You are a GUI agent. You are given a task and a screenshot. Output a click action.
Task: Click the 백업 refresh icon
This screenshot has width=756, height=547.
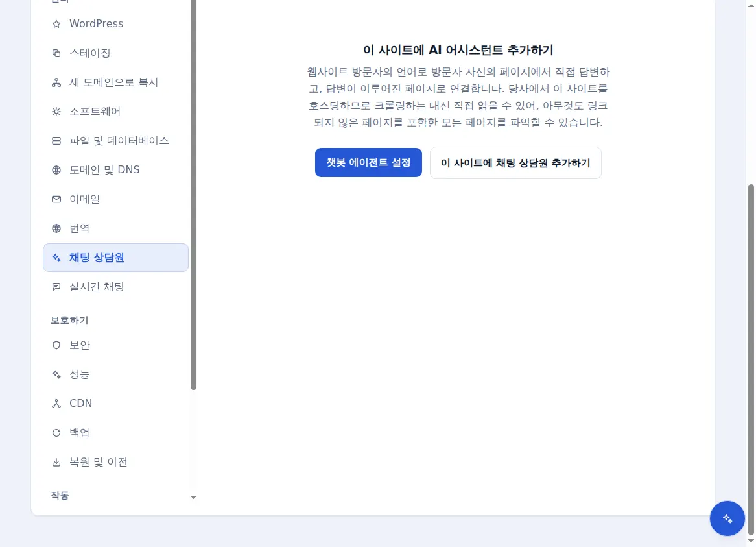coord(56,433)
